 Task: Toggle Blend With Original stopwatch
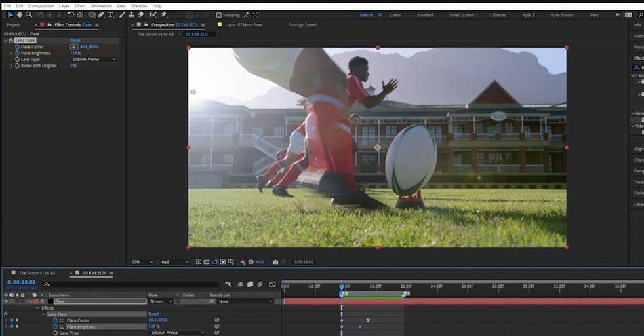[17, 66]
